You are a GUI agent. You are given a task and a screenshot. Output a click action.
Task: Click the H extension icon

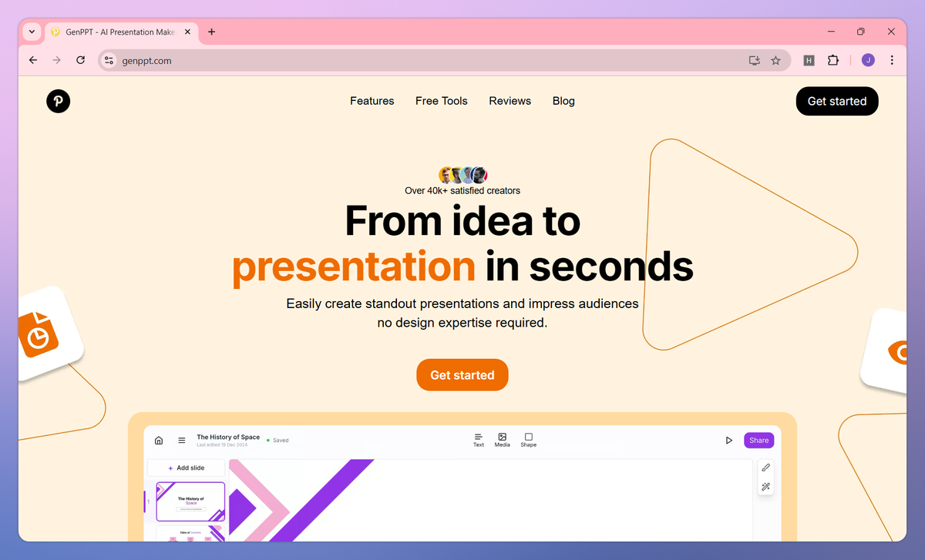pos(809,60)
